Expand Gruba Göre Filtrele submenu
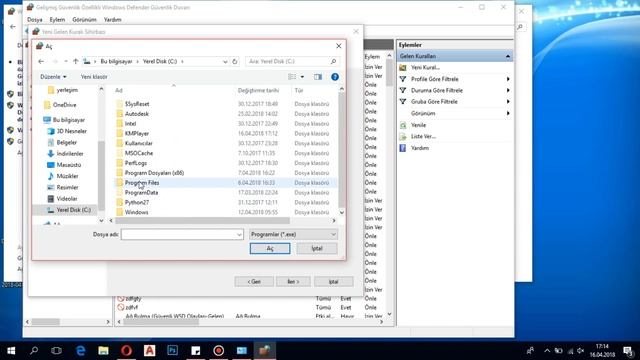The image size is (640, 360). [508, 102]
